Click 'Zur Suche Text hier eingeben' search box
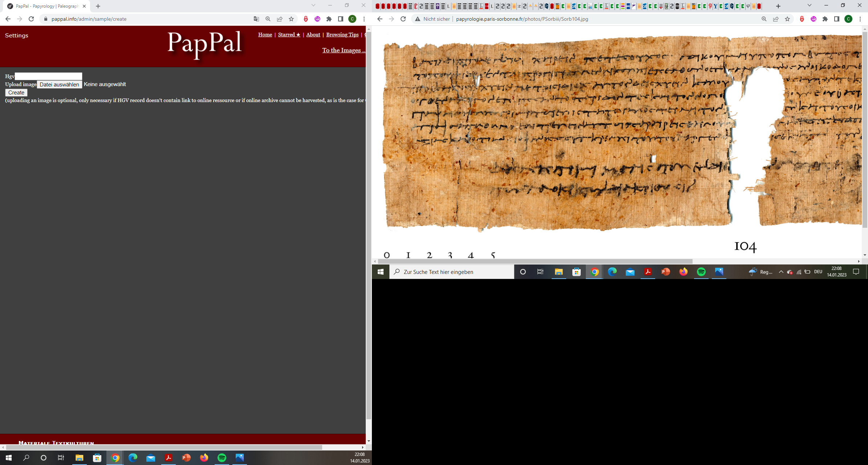This screenshot has height=465, width=868. pos(452,272)
